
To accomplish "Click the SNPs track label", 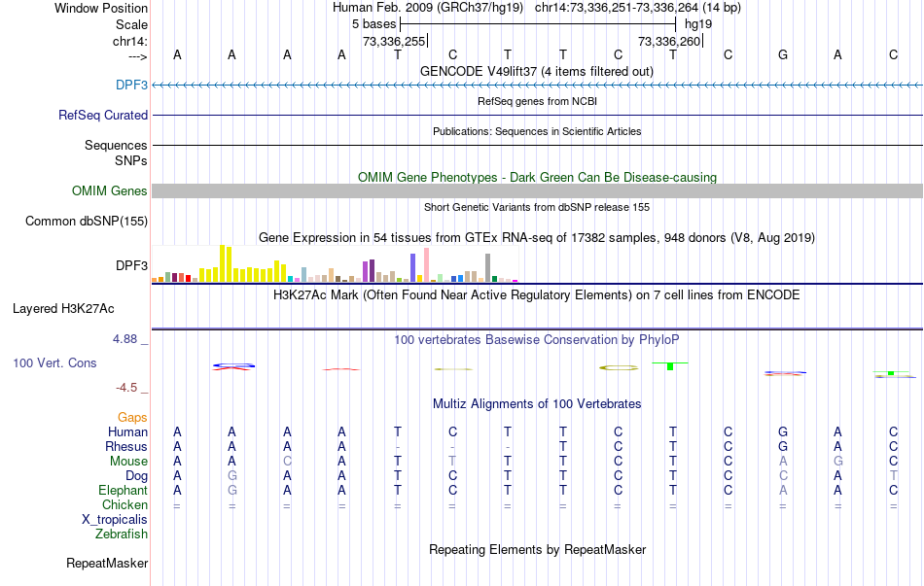I will click(x=131, y=160).
